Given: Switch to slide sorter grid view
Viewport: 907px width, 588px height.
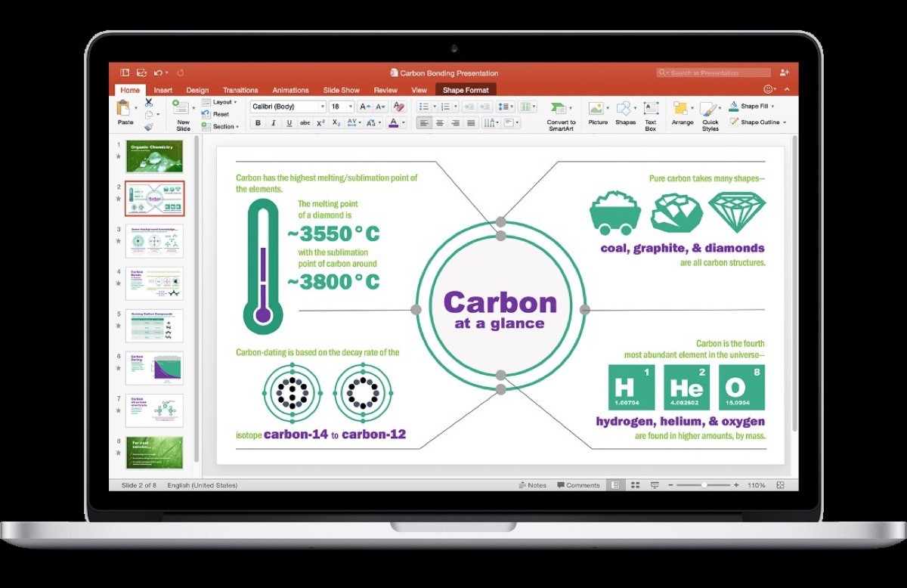Looking at the screenshot, I should pos(635,485).
